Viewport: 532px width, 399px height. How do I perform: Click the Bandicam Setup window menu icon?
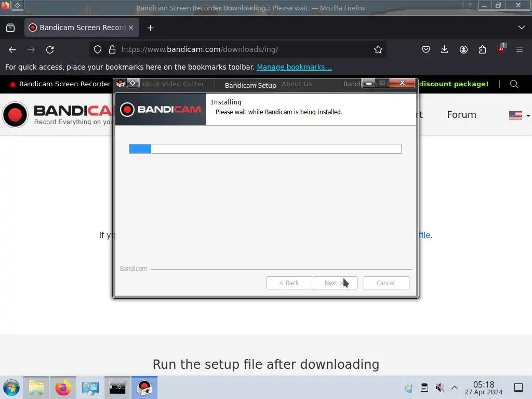[x=121, y=83]
